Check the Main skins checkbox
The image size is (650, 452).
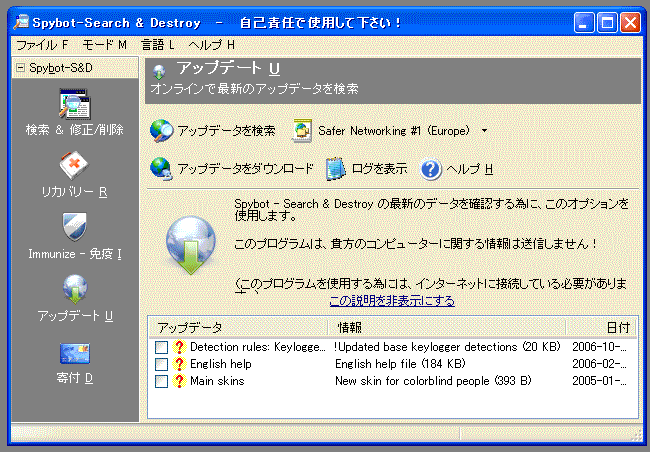(161, 381)
